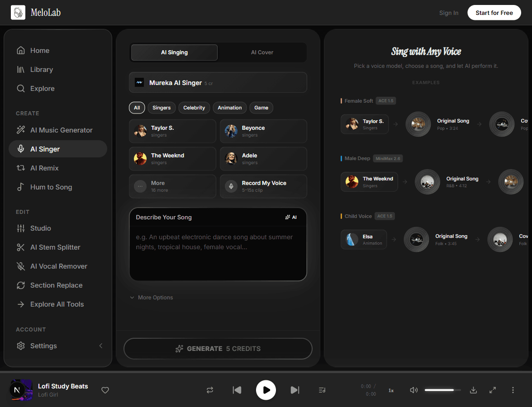Select Elsa example in Child Voice

[364, 240]
